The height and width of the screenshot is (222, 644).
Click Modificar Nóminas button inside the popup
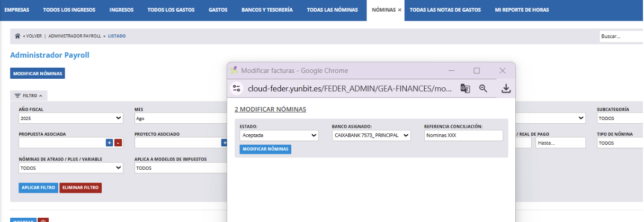point(265,149)
